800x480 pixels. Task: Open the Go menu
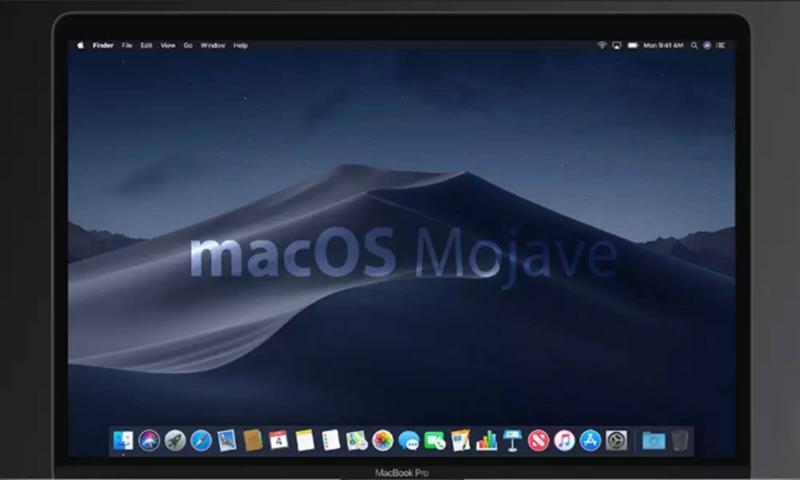[188, 45]
